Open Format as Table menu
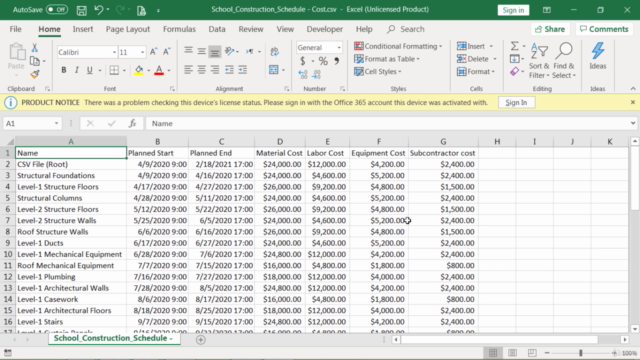Viewport: 640px width, 360px height. [387, 59]
